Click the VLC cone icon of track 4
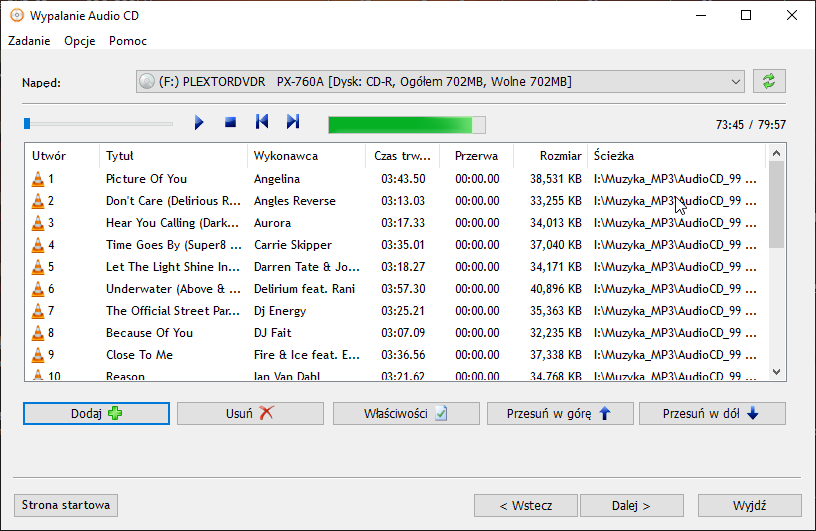The width and height of the screenshot is (816, 531). pyautogui.click(x=38, y=245)
